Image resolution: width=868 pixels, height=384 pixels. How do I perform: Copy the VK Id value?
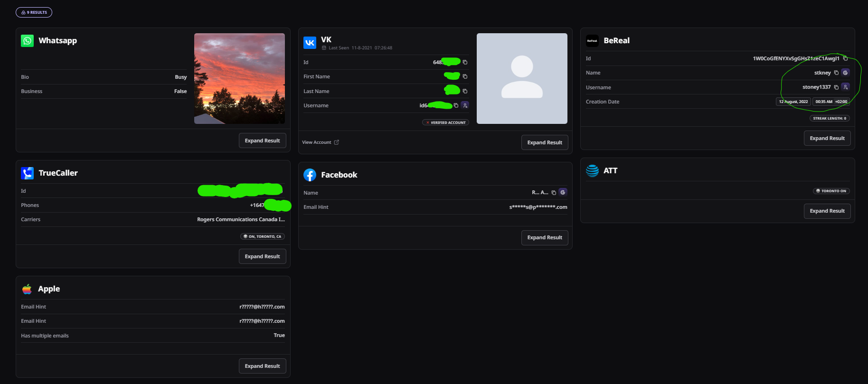coord(465,62)
